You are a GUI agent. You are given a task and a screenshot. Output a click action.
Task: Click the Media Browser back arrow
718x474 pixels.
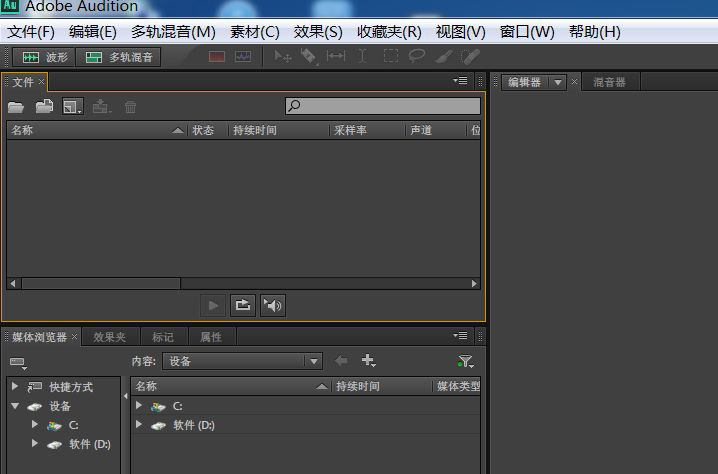point(341,361)
